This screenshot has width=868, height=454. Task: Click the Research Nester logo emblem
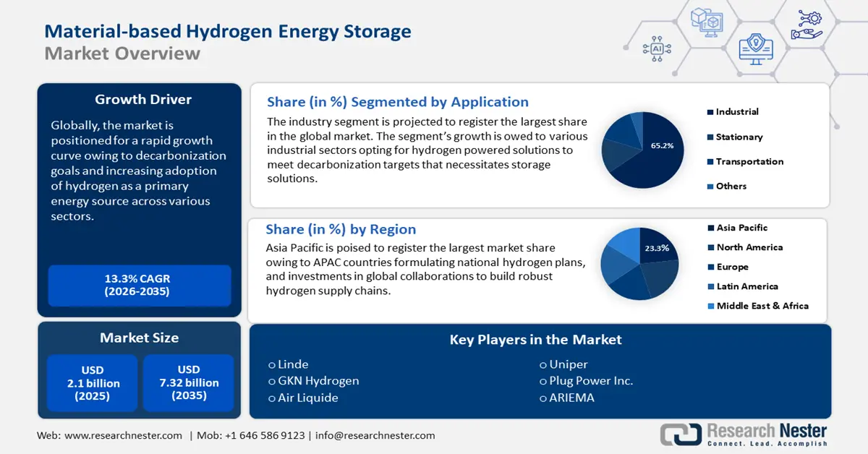(680, 434)
